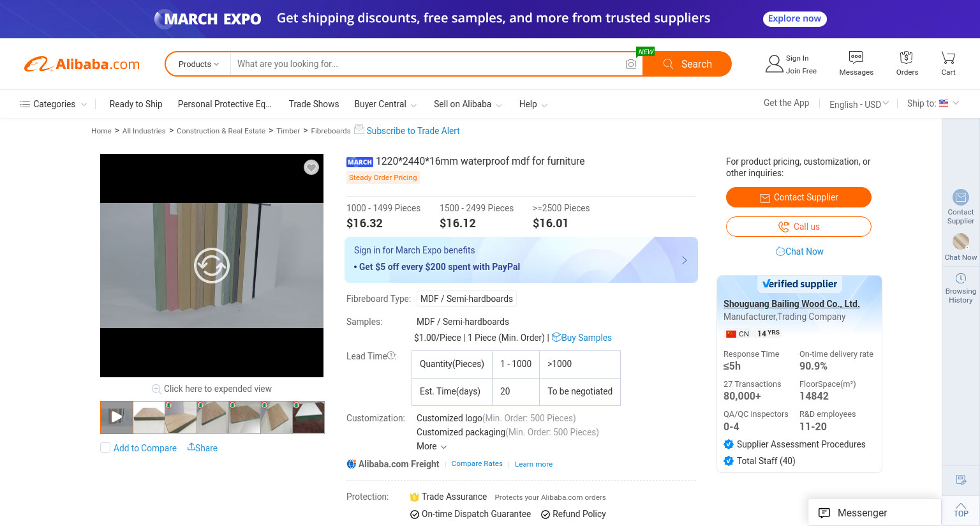Click On-time Dispatch Guarantee

[x=470, y=514]
